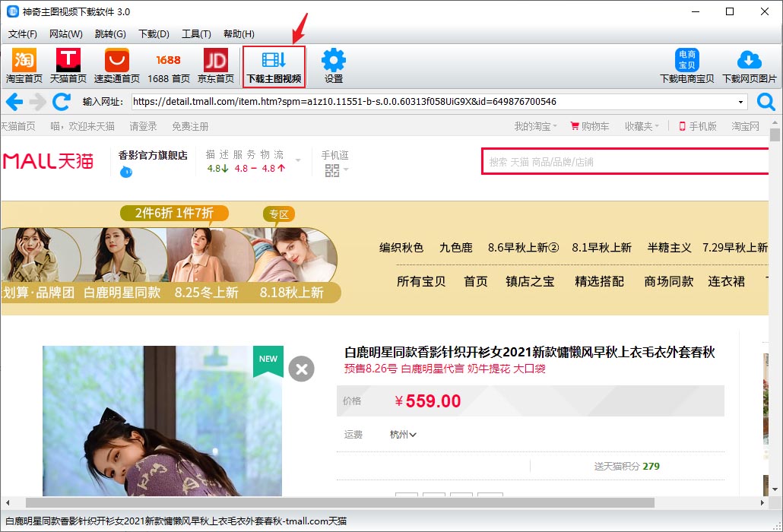Image resolution: width=783 pixels, height=532 pixels.
Task: Click the main product photo
Action: point(162,421)
